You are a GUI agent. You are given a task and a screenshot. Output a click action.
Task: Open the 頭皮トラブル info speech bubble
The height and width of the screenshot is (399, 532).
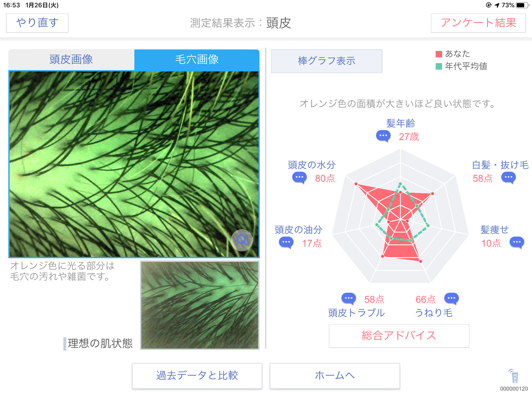[349, 299]
